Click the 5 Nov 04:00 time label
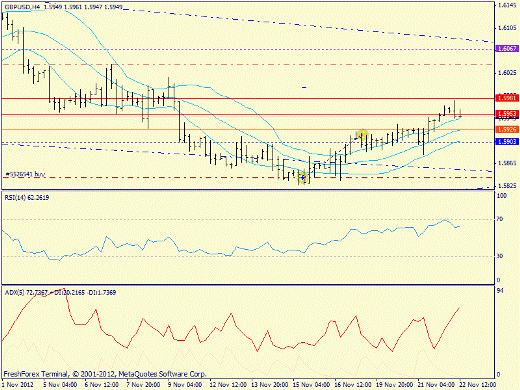Viewport: 520px width, 390px height. pyautogui.click(x=60, y=385)
